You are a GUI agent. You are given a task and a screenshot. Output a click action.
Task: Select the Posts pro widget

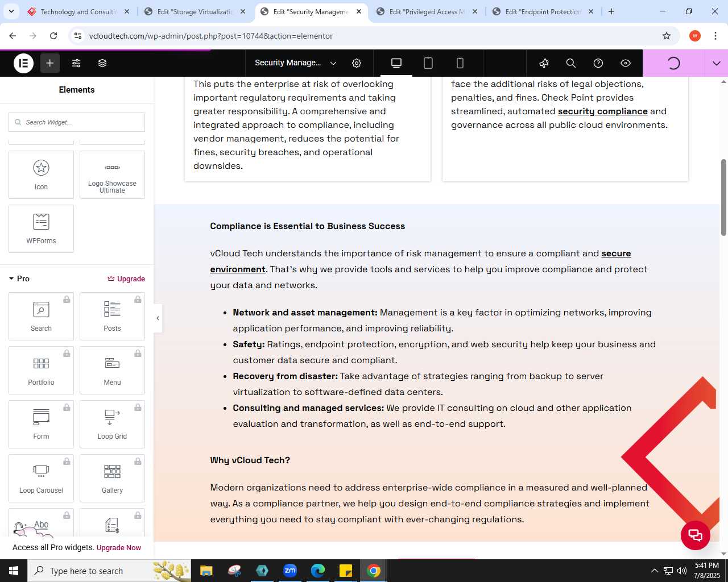point(112,316)
